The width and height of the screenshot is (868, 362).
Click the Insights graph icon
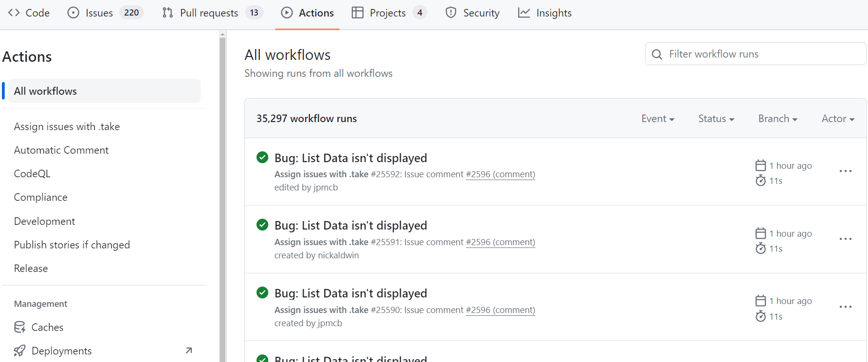click(524, 13)
